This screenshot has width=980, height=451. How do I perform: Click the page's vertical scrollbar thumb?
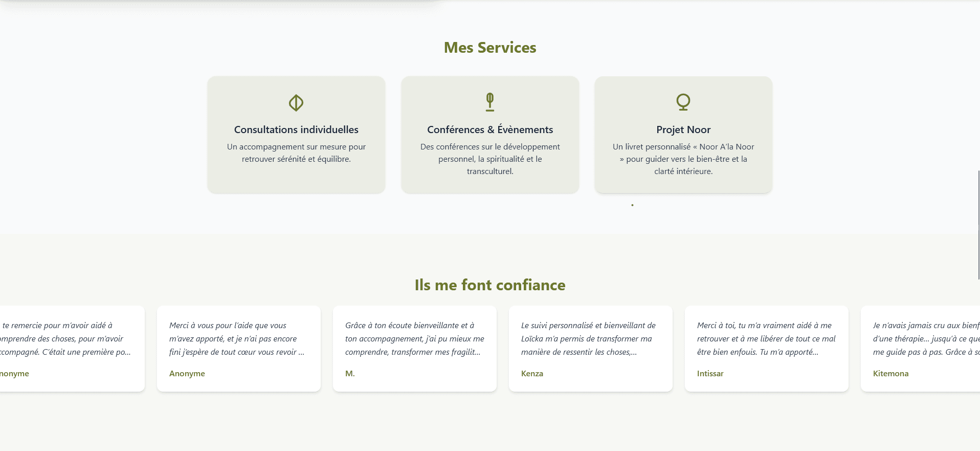pos(978,225)
